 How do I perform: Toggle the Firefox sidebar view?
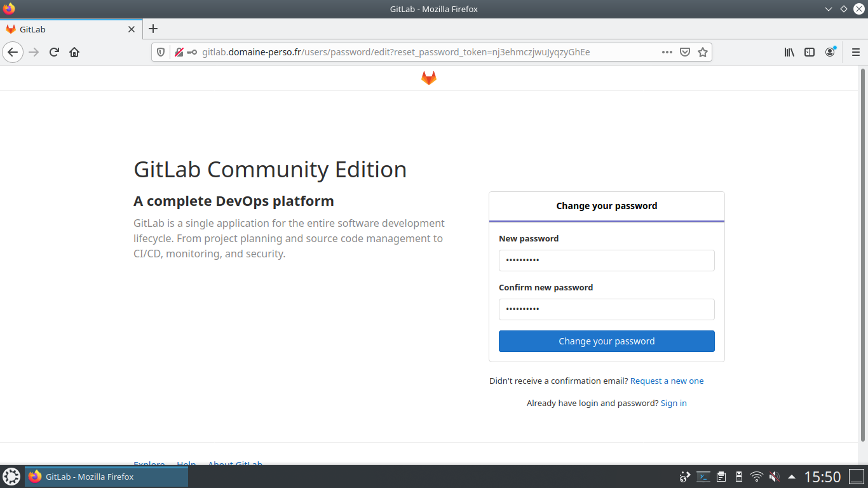pyautogui.click(x=810, y=52)
